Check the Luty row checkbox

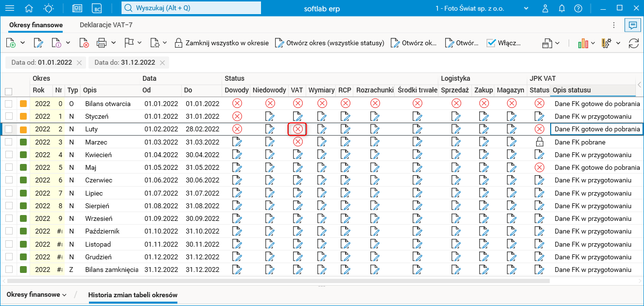[8, 129]
